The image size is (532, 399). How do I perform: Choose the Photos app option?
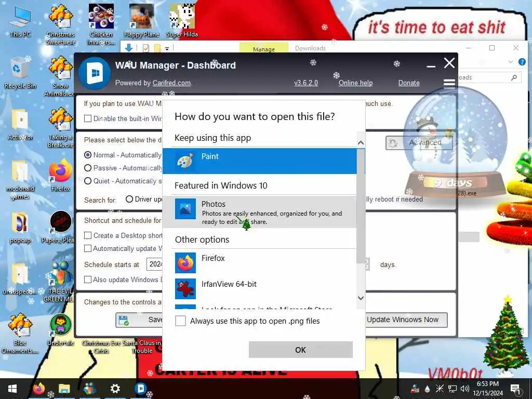click(260, 212)
